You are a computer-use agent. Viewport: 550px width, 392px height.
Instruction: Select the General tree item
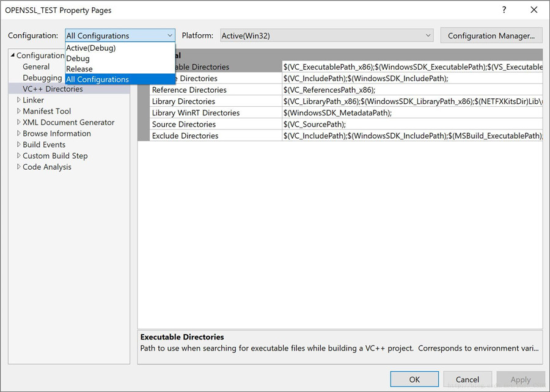36,67
